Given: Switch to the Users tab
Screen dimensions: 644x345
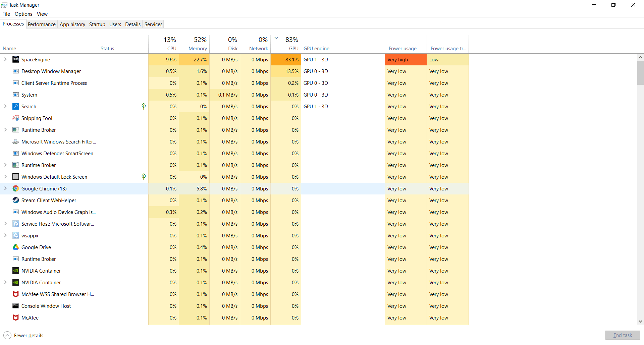Looking at the screenshot, I should click(115, 24).
